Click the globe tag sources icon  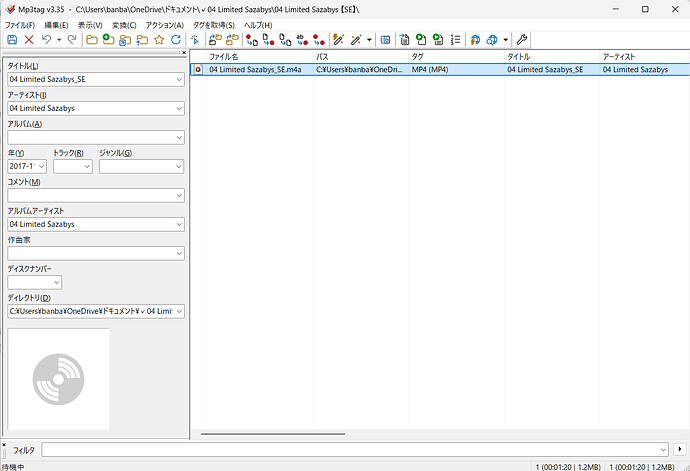pyautogui.click(x=492, y=40)
